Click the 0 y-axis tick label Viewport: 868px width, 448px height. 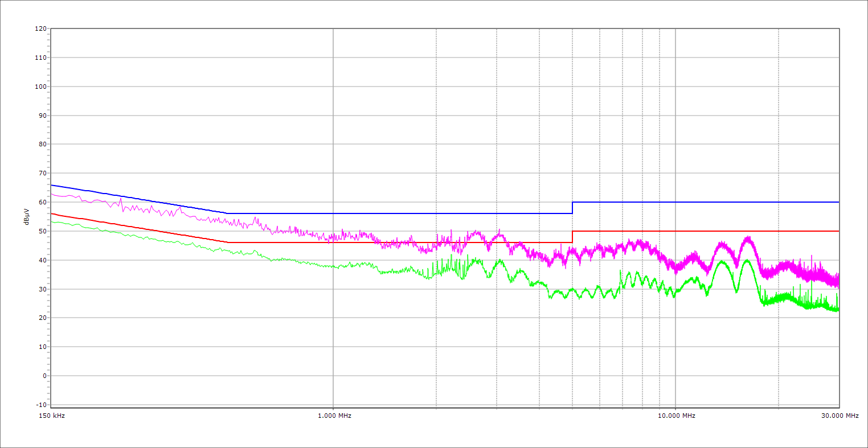44,376
